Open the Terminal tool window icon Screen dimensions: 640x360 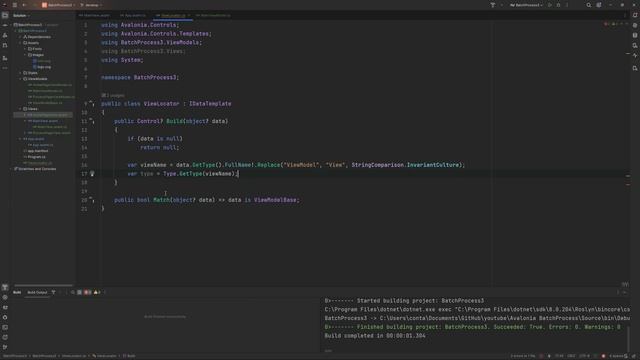[x=5, y=327]
